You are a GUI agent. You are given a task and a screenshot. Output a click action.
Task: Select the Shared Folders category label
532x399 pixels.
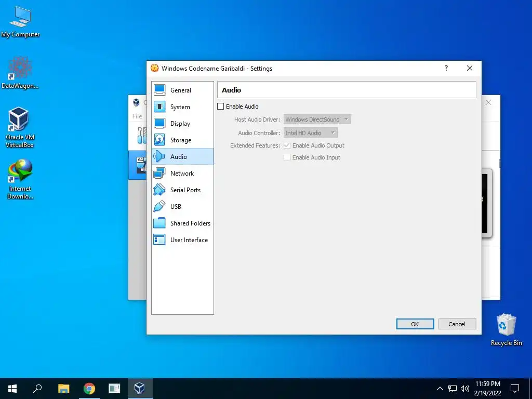click(x=190, y=223)
